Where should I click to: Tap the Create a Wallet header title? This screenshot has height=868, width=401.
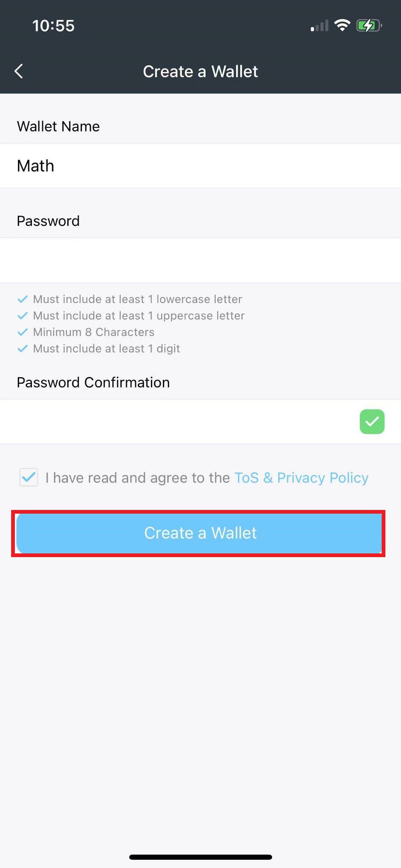pyautogui.click(x=200, y=71)
